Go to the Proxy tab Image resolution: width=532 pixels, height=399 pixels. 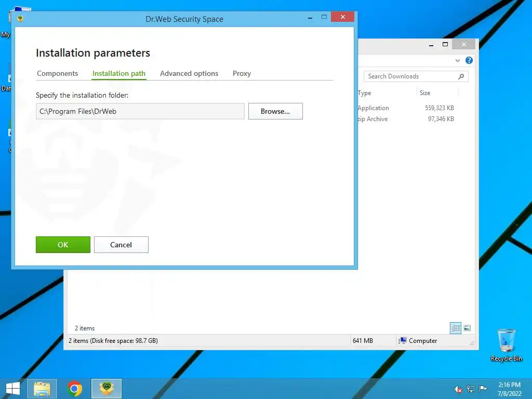(242, 73)
